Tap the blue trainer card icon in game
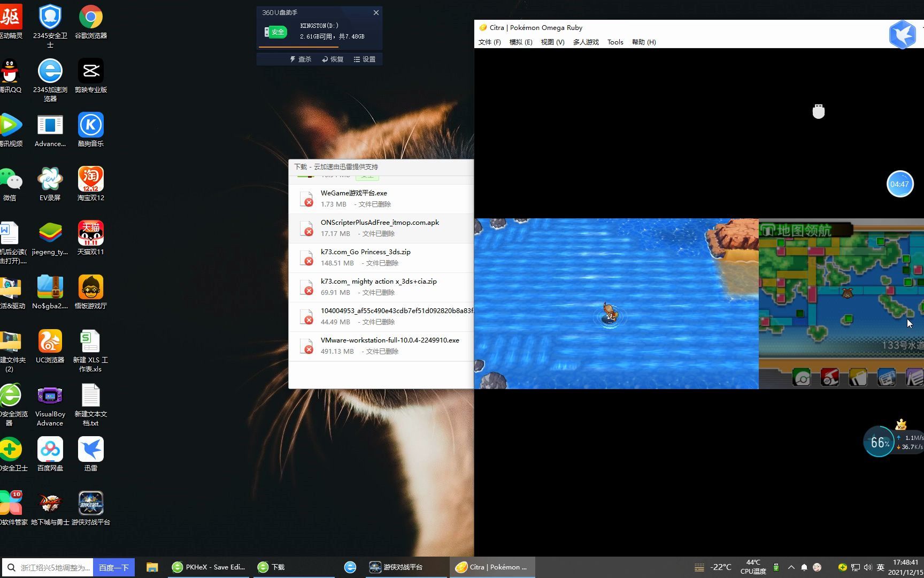This screenshot has width=924, height=578. tap(886, 378)
